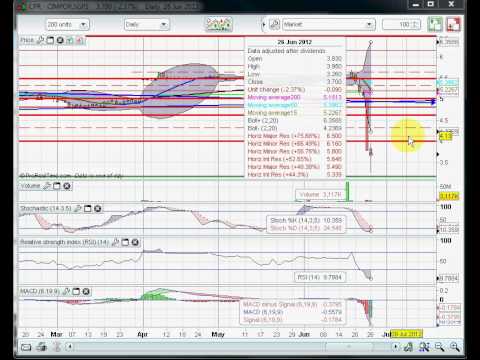The image size is (480, 360).
Task: Open MACD indicator wrench settings
Action: tap(66, 291)
